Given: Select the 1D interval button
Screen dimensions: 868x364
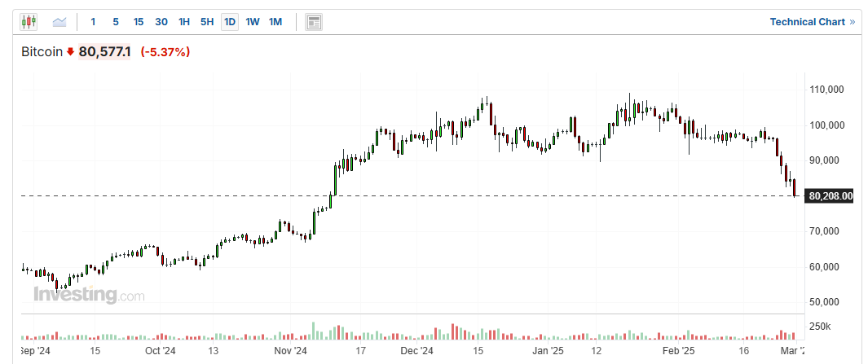Looking at the screenshot, I should [x=230, y=22].
